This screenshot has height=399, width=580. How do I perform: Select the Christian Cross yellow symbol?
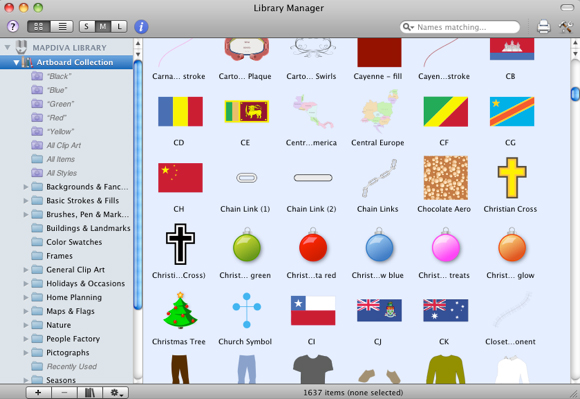pos(512,178)
